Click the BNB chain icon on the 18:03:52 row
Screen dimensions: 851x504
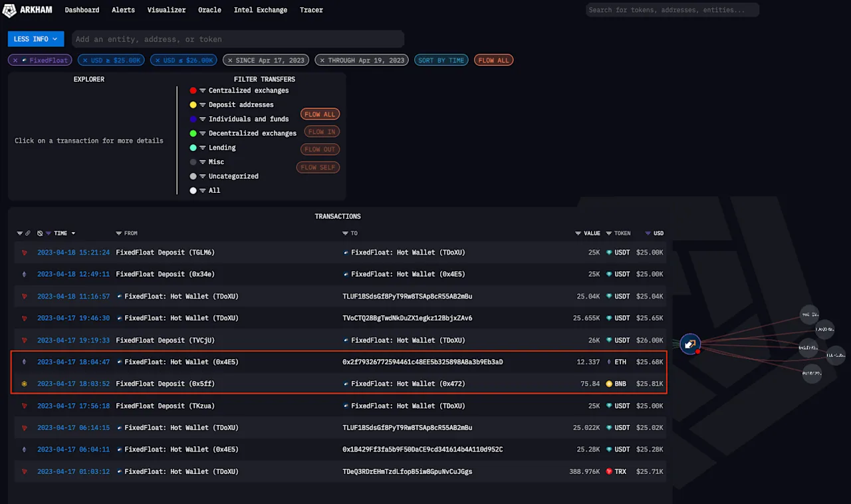[x=25, y=384]
